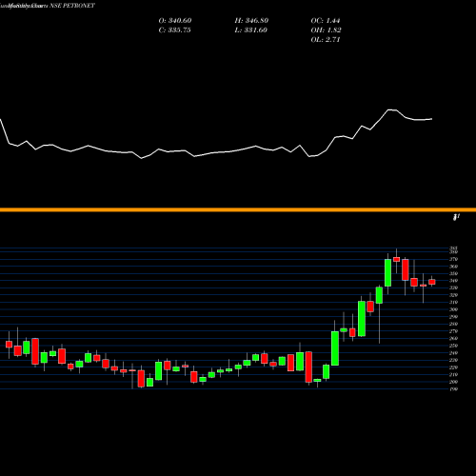Select the open price O: 340.60
This screenshot has height=476, width=476.
[x=175, y=21]
